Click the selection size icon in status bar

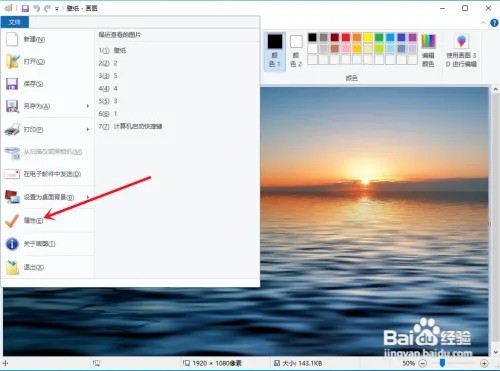tap(96, 363)
